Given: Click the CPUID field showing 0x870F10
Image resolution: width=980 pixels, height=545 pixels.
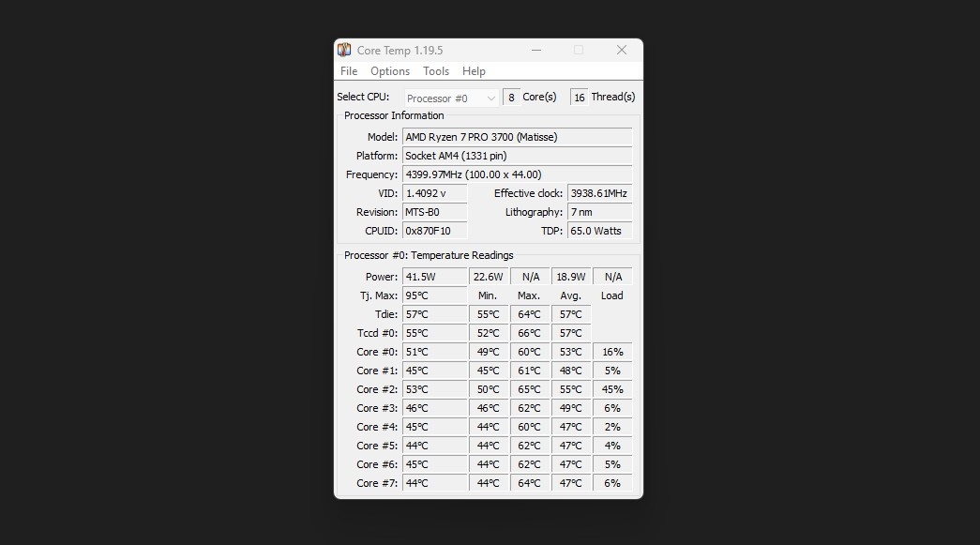Looking at the screenshot, I should pos(434,231).
